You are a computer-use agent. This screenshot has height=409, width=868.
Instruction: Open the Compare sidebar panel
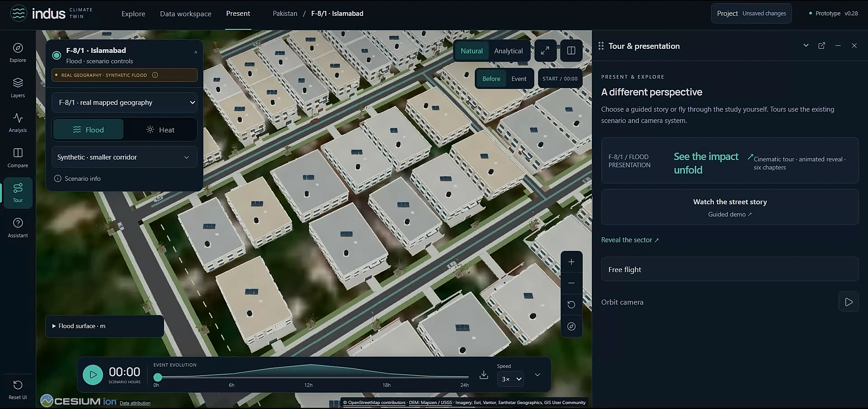click(x=18, y=158)
